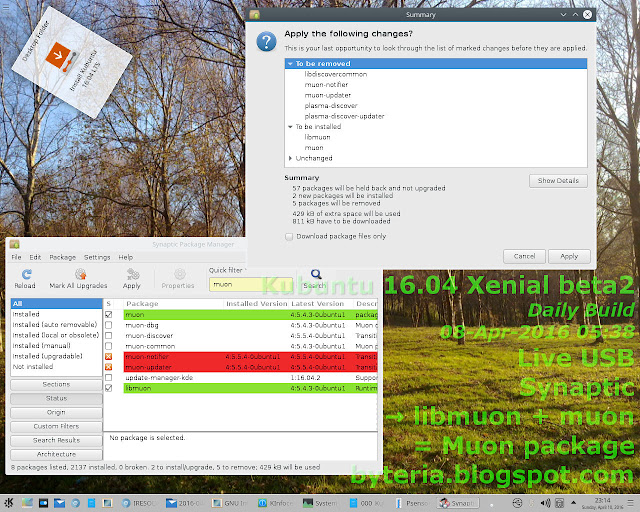
Task: Click the Search magnifier icon in Synaptic
Action: tap(316, 274)
